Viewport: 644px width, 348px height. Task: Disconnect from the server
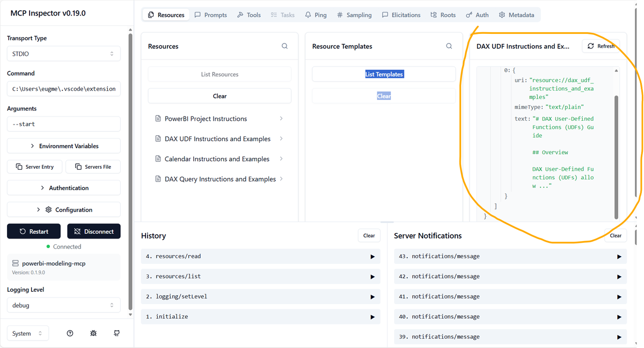coord(94,231)
